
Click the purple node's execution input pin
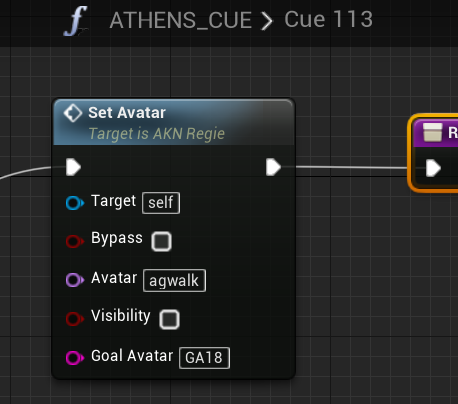(433, 168)
